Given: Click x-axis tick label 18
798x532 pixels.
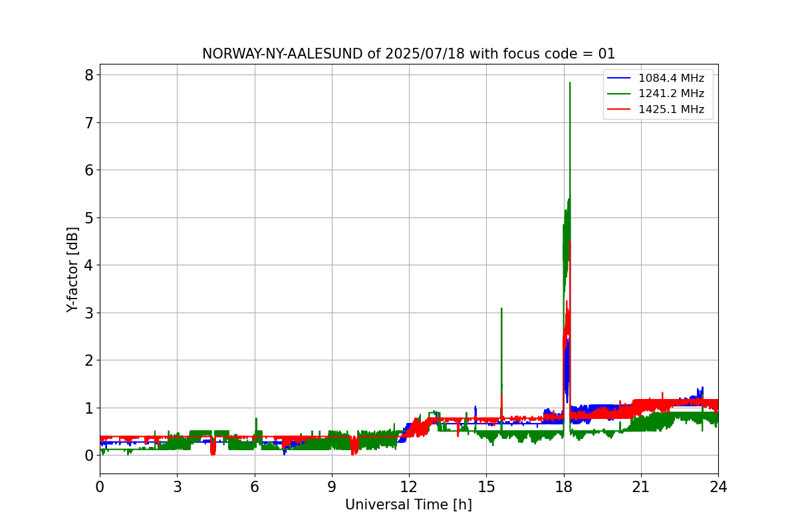Looking at the screenshot, I should 563,487.
